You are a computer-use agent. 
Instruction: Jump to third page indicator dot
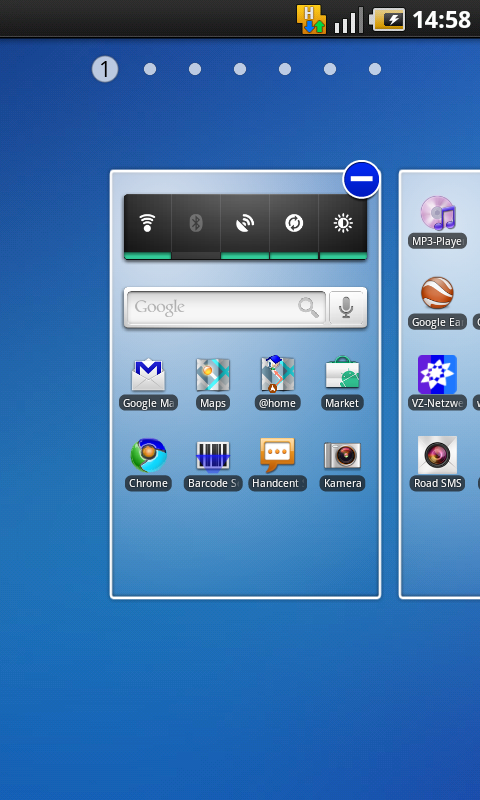click(x=195, y=69)
